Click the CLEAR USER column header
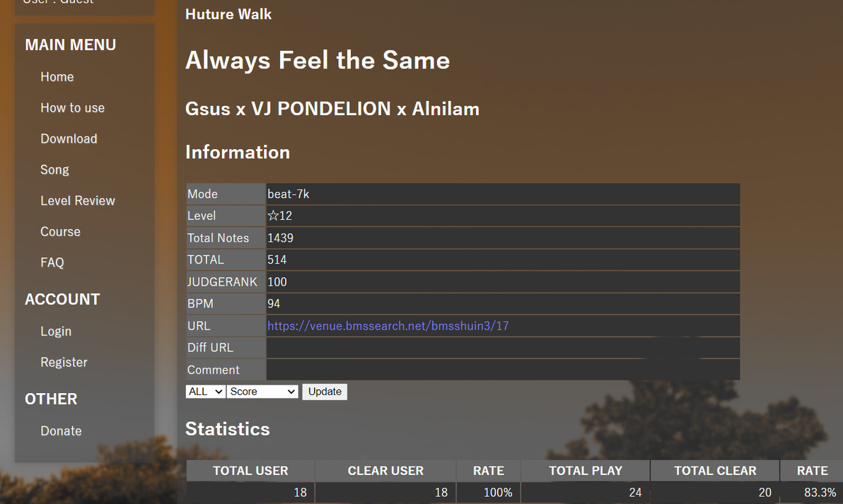The height and width of the screenshot is (504, 843). (x=385, y=471)
